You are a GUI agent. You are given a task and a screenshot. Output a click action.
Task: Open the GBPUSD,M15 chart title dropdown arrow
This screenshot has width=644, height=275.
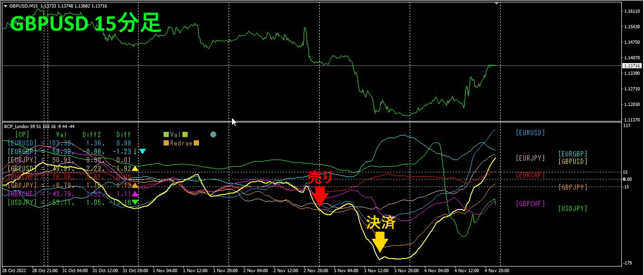point(5,6)
